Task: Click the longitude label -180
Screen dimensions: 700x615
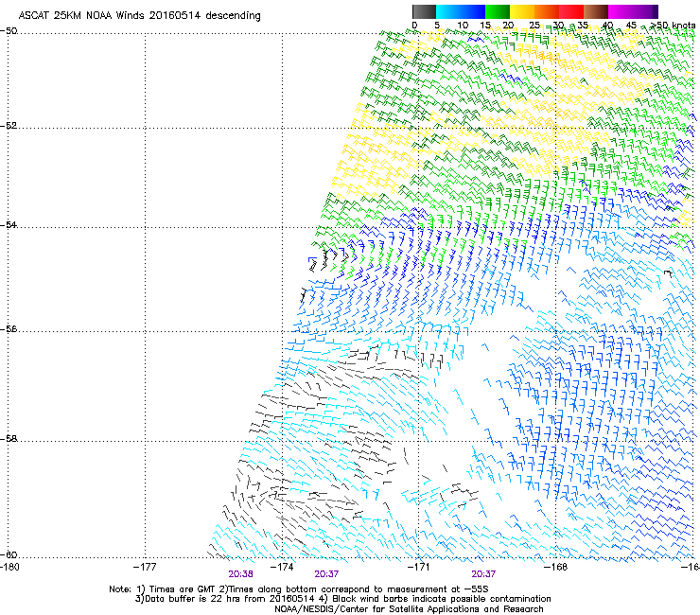Action: click(8, 567)
